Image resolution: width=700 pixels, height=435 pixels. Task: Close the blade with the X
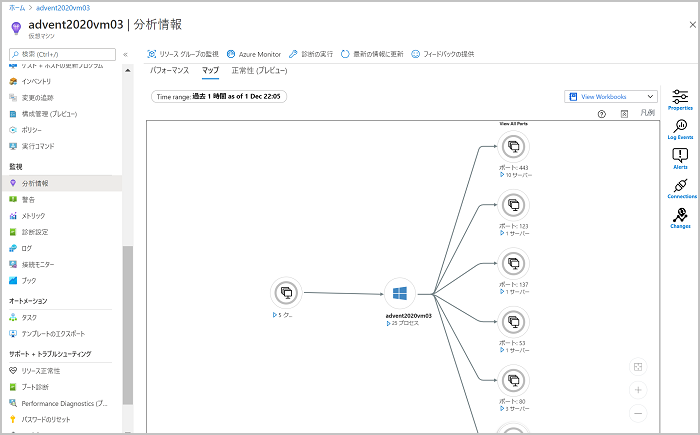click(x=692, y=25)
